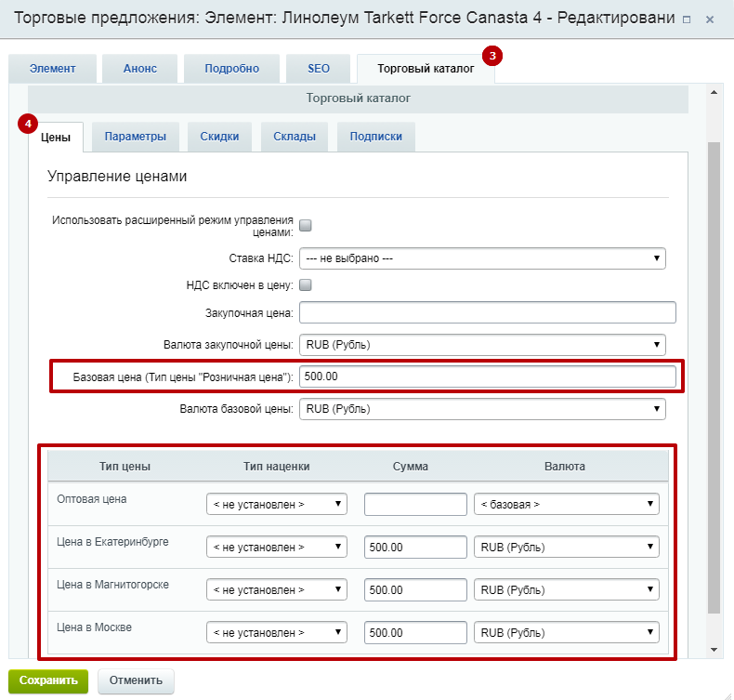Click the Управление ценами heading
The image size is (734, 700).
pyautogui.click(x=117, y=176)
